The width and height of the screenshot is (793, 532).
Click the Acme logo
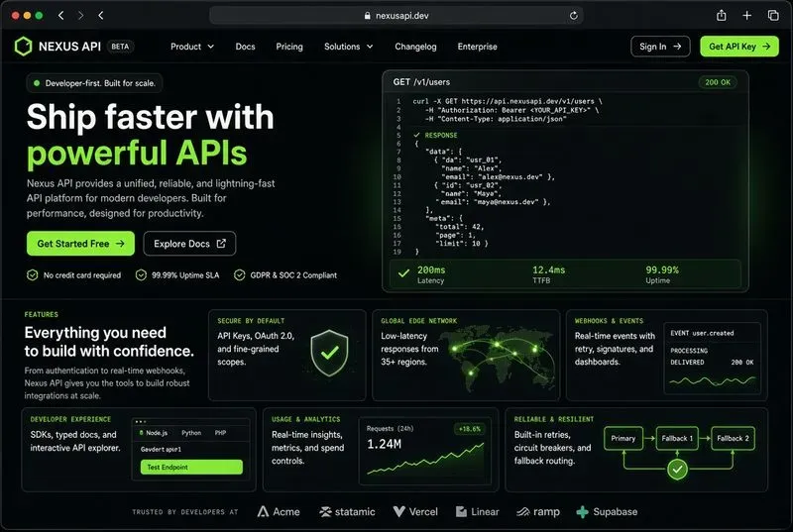279,512
